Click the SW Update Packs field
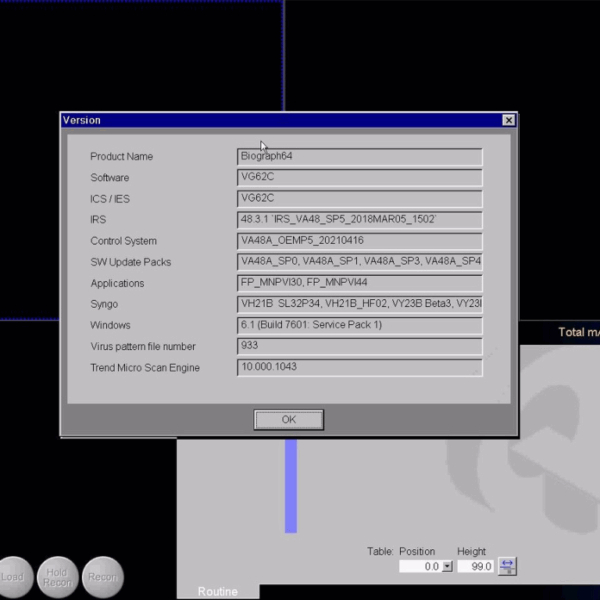The width and height of the screenshot is (600, 600). pos(359,262)
